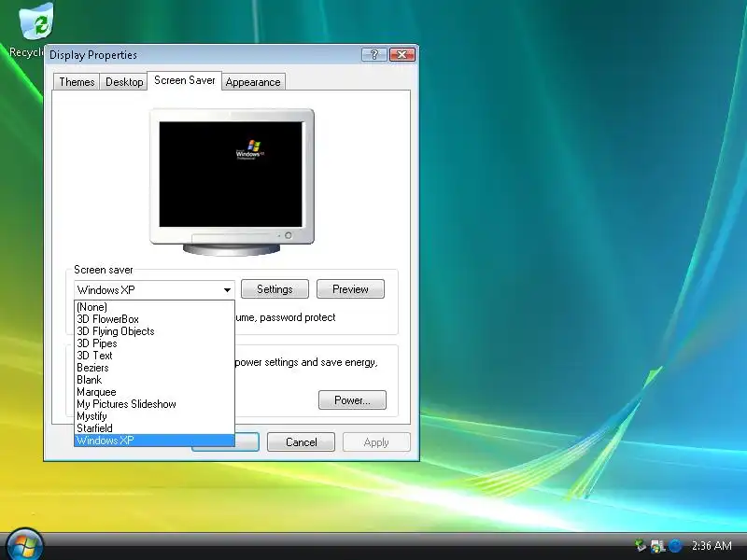Select the highlighted Windows XP entry
The height and width of the screenshot is (560, 747).
154,441
